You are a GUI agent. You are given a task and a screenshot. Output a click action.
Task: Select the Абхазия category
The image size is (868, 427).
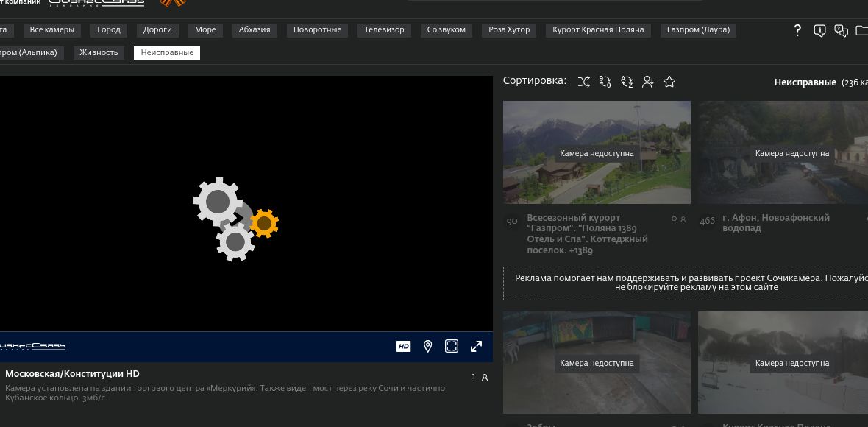click(255, 30)
